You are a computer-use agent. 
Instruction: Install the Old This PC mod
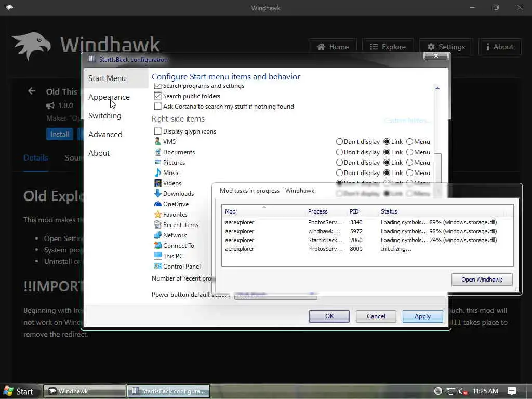click(60, 135)
